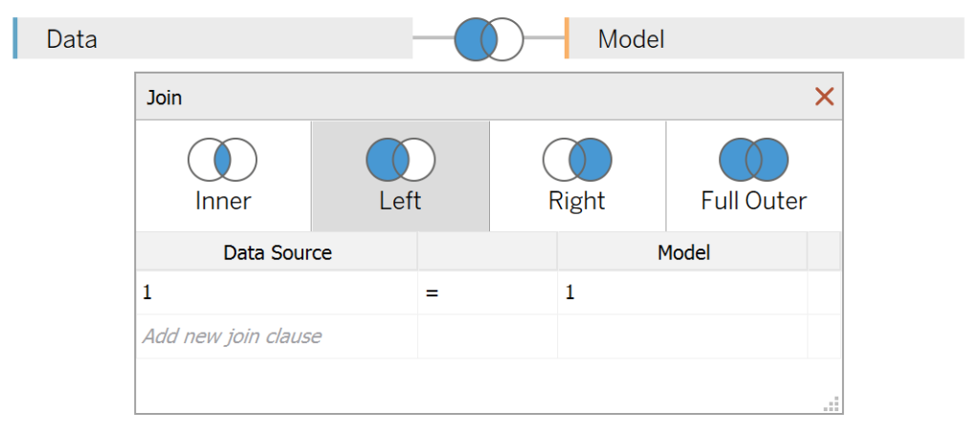Click the Model table pill
Image resolution: width=980 pixels, height=435 pixels.
765,38
